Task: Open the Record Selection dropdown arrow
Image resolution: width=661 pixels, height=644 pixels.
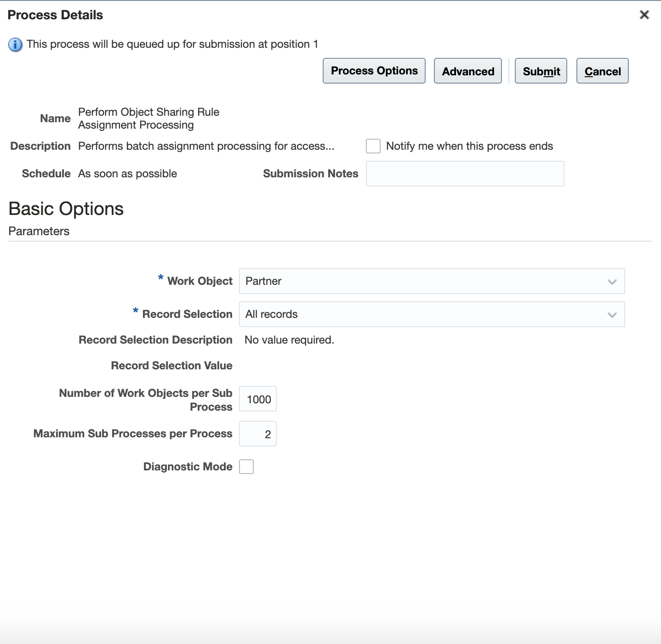Action: pyautogui.click(x=612, y=315)
